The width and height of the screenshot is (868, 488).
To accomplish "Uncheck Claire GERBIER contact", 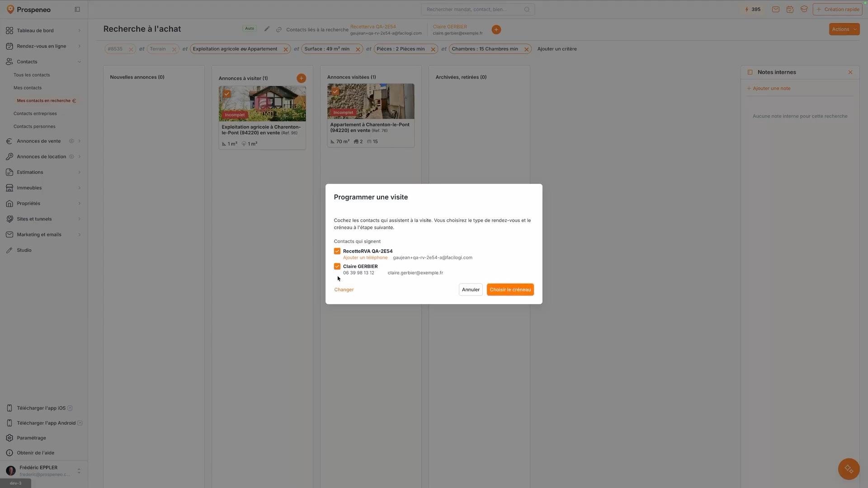I will [337, 267].
